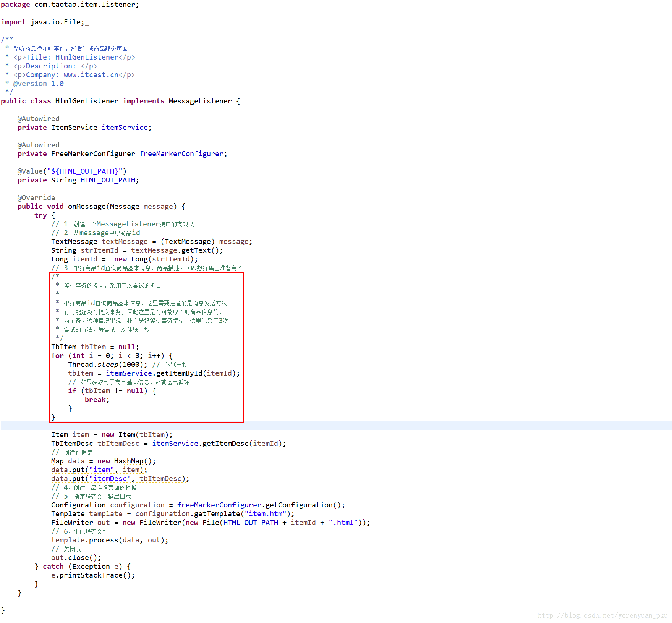Click freeMarkerConfigurer.getConfiguration() line

pos(198,505)
